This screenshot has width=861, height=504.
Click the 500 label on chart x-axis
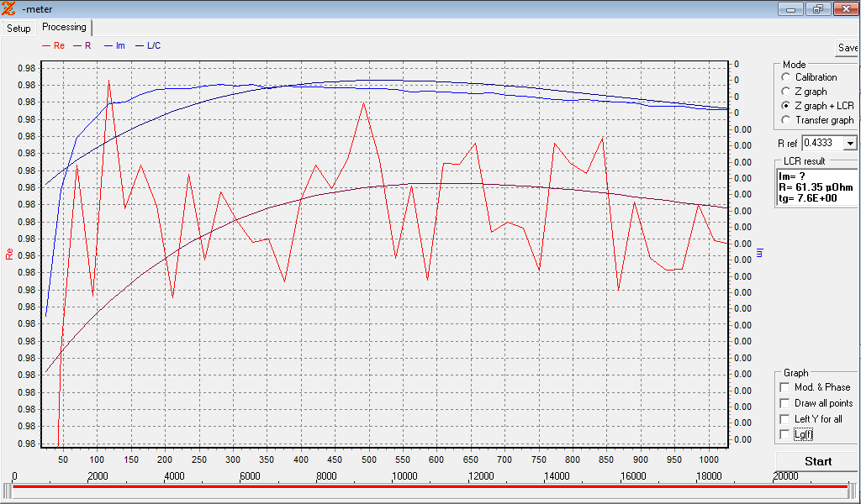369,459
